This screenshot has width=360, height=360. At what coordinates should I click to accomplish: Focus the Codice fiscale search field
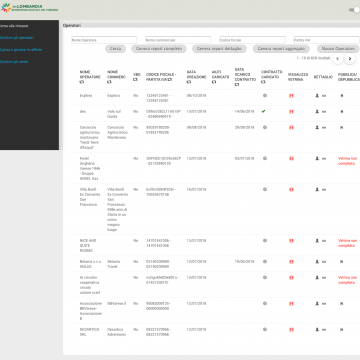coord(252,40)
